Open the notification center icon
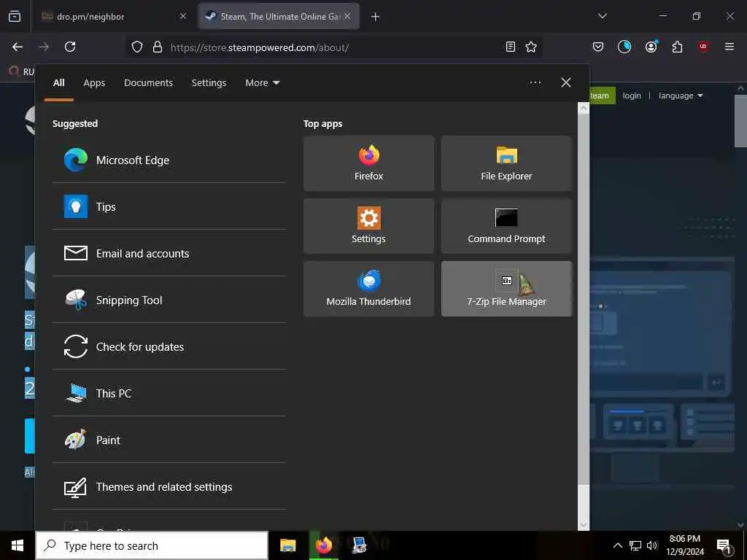Viewport: 747px width, 560px height. (x=724, y=546)
